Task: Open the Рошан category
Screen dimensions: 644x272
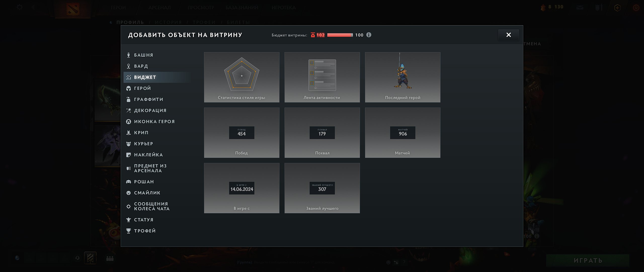Action: (x=157, y=182)
